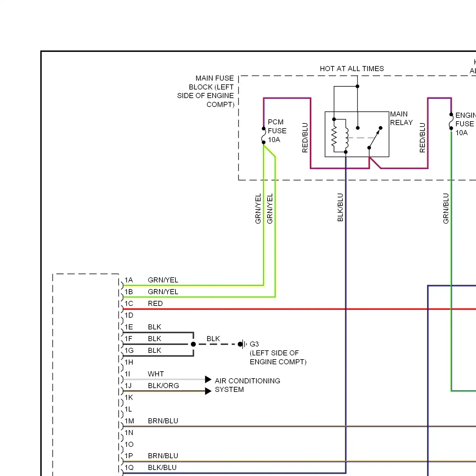
Task: Click the engine fuse symbol
Action: point(451,122)
